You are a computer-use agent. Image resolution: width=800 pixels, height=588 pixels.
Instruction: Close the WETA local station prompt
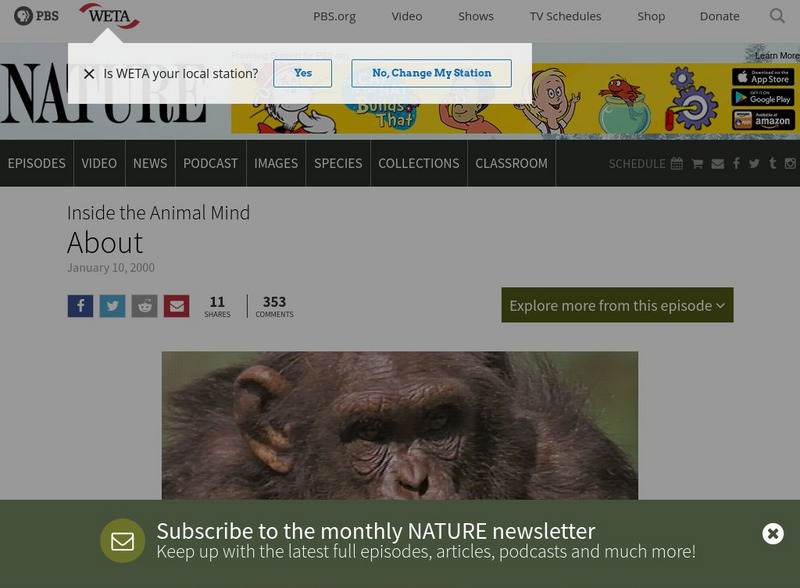click(x=89, y=74)
